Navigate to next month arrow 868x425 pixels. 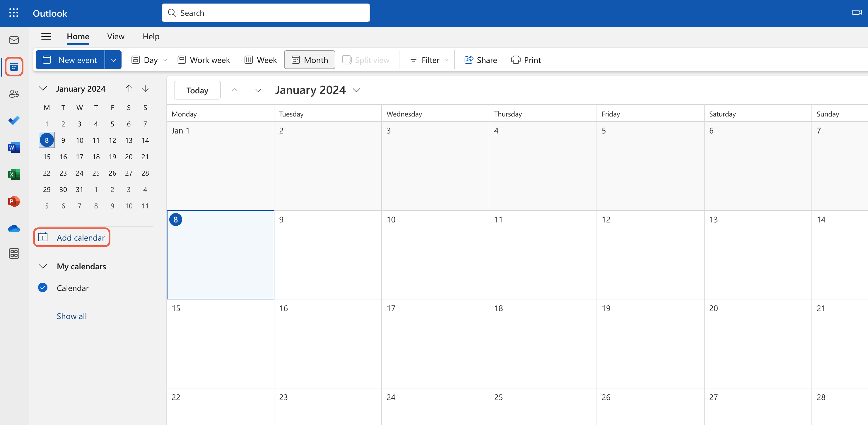145,88
